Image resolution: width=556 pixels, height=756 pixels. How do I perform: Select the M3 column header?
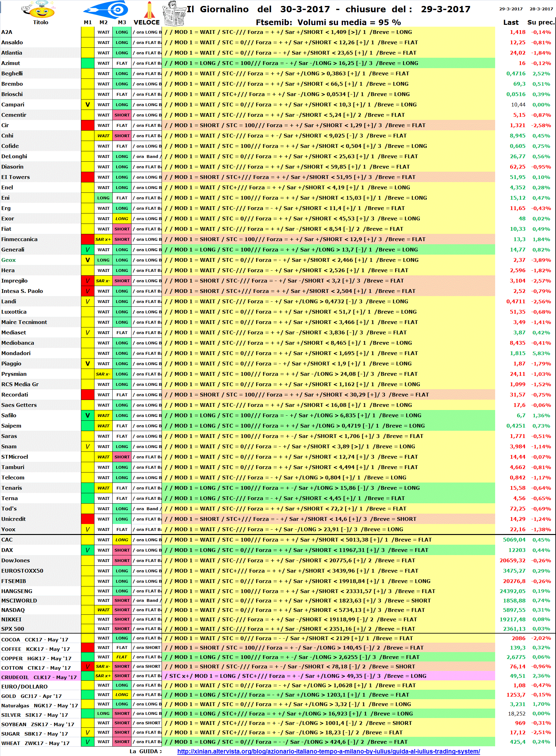(x=122, y=22)
